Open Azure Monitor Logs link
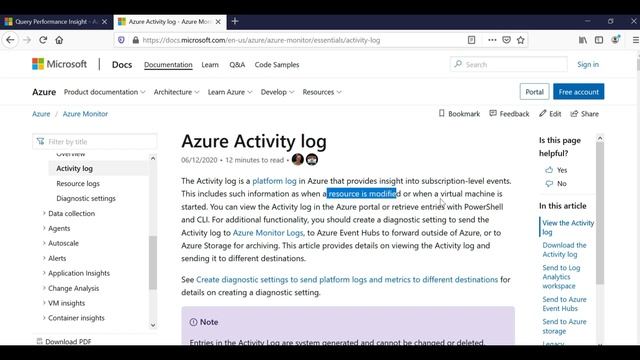 click(x=268, y=233)
